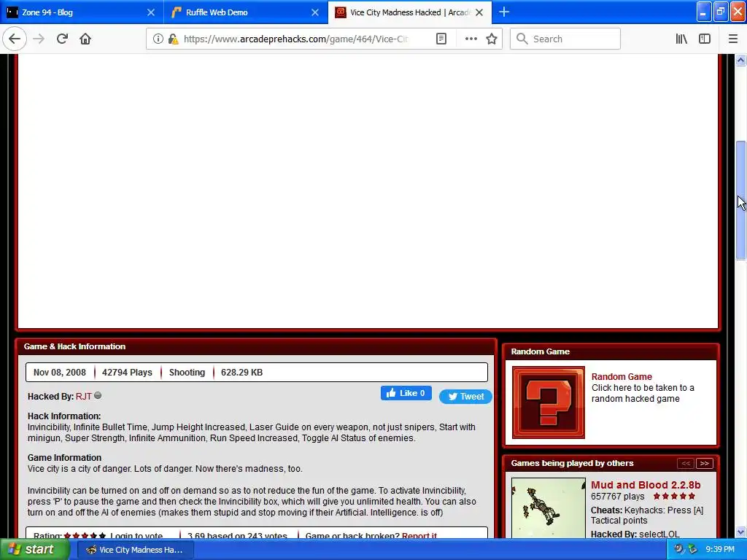Image resolution: width=747 pixels, height=560 pixels.
Task: Click the Shooting category label
Action: pyautogui.click(x=187, y=373)
